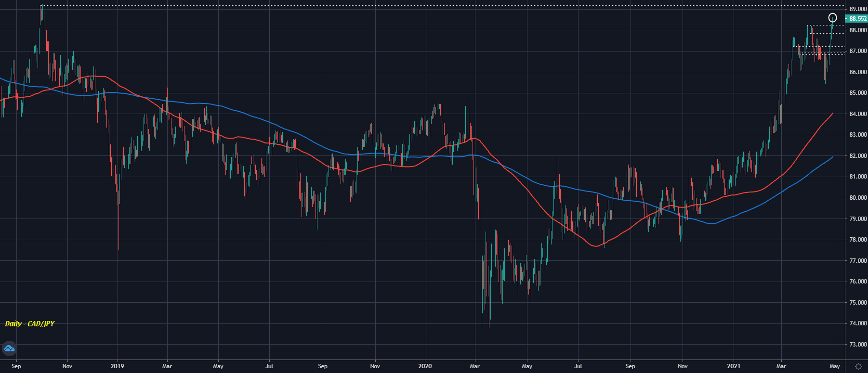The height and width of the screenshot is (373, 868).
Task: Click the 89.000 price axis label
Action: (x=858, y=9)
